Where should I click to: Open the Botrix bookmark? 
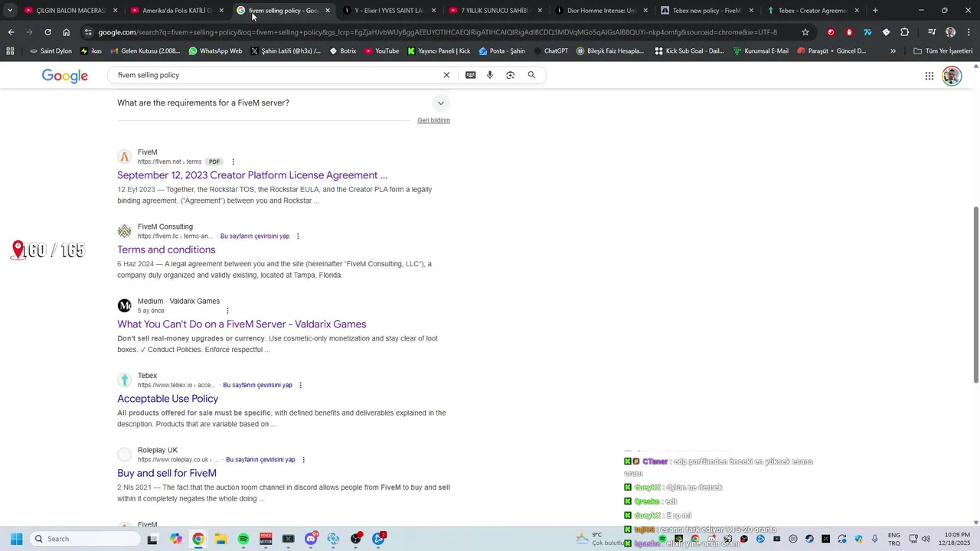[x=342, y=51]
